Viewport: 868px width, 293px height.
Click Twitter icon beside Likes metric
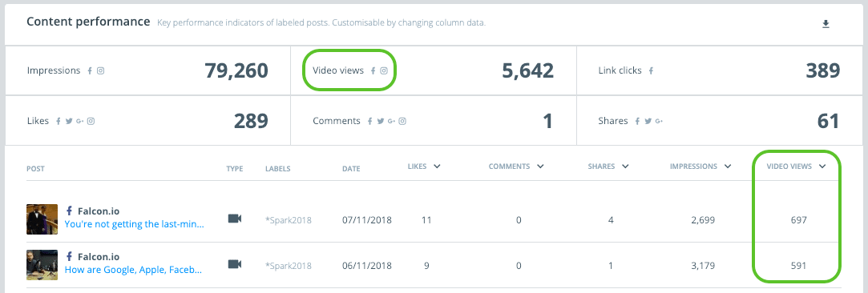(69, 121)
